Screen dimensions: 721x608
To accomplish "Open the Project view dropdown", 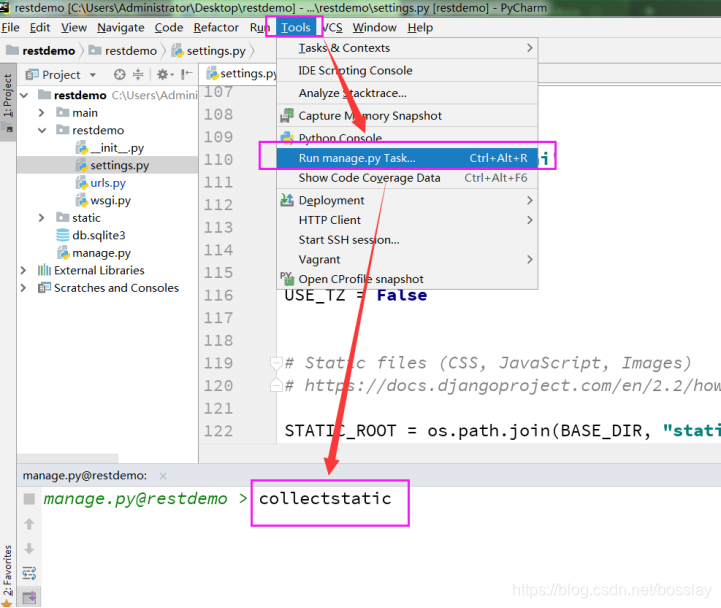I will (x=93, y=75).
